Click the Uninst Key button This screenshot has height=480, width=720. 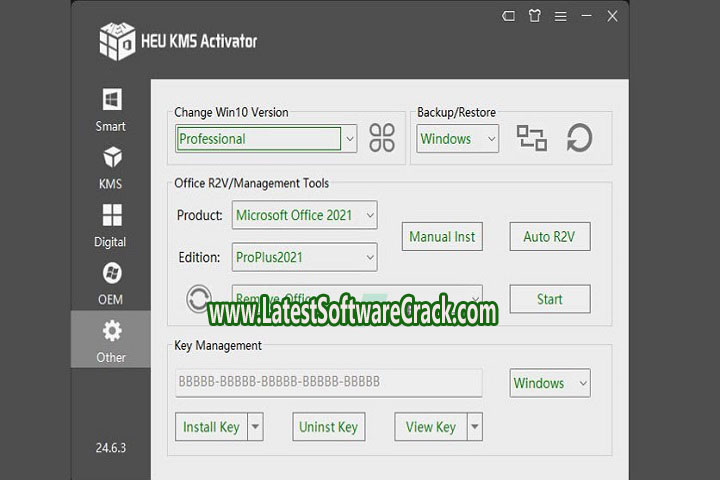tap(328, 427)
